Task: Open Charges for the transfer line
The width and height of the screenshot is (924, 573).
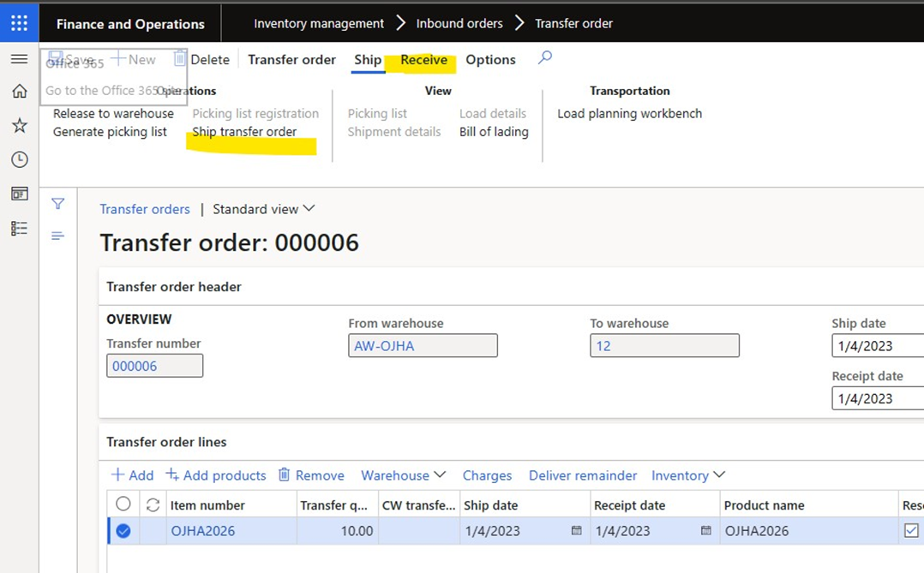Action: 488,475
